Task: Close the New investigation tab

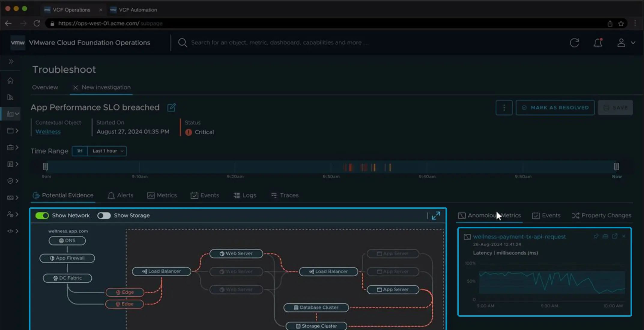Action: pyautogui.click(x=75, y=87)
